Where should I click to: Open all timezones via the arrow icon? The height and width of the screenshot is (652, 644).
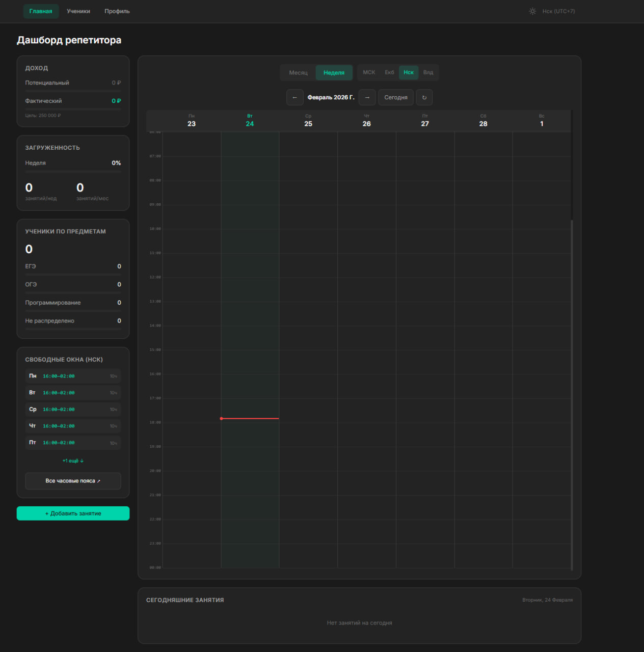click(x=100, y=480)
